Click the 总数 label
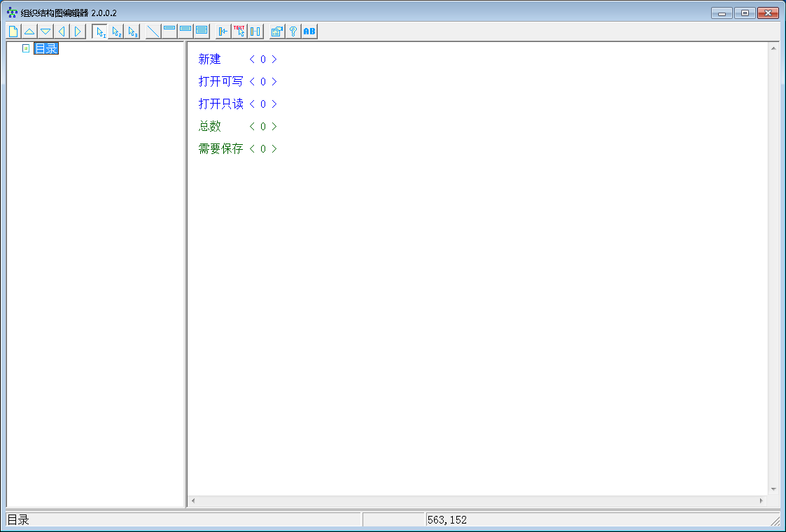 pos(209,127)
